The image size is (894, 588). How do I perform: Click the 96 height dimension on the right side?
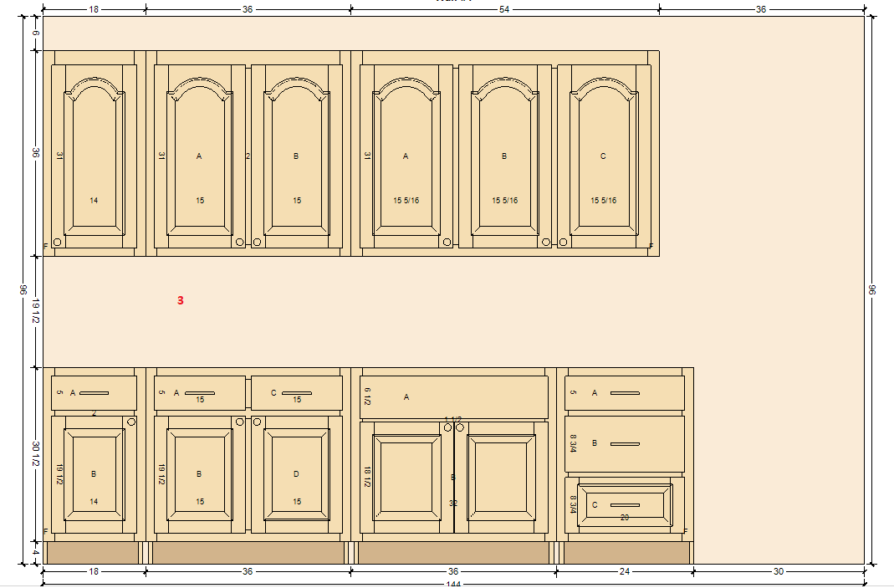point(872,289)
